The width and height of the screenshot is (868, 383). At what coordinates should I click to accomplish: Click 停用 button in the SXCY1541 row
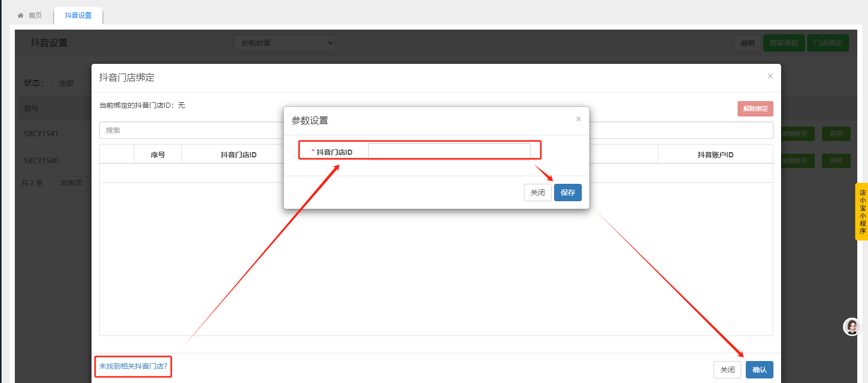point(836,134)
